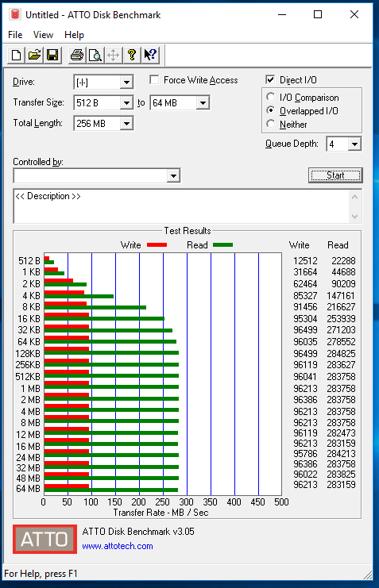Open the 64 MB transfer size dropdown
The image size is (379, 588).
point(203,102)
